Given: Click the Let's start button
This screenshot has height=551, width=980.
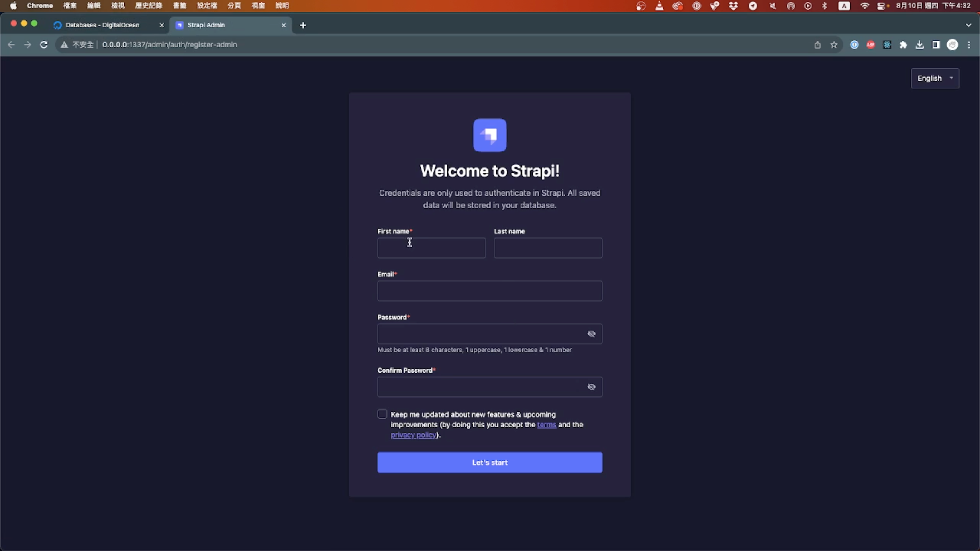Looking at the screenshot, I should [x=490, y=462].
